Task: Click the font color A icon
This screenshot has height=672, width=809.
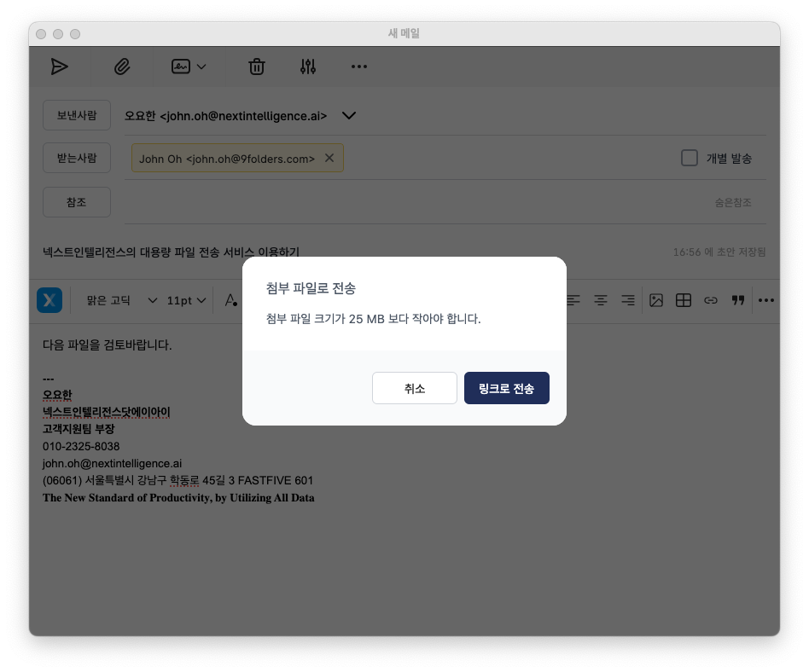Action: tap(231, 300)
